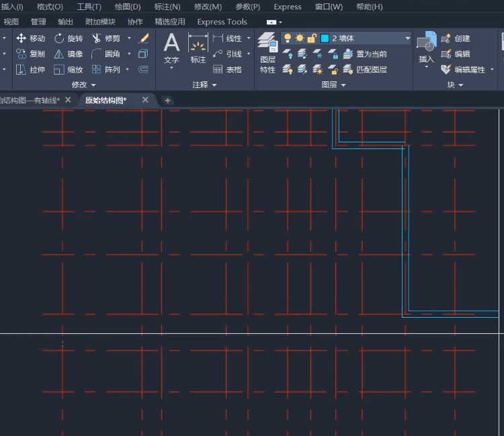Expand the 修改 (Modify) panel
504x436 pixels.
tap(84, 85)
